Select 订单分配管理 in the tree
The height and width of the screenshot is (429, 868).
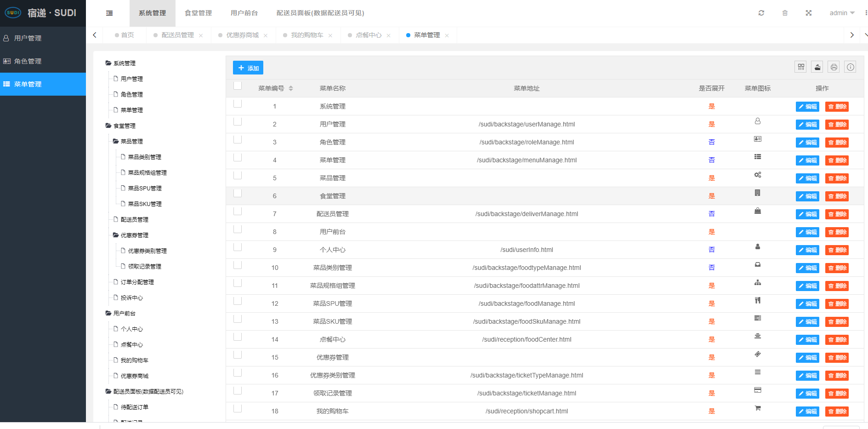[137, 282]
